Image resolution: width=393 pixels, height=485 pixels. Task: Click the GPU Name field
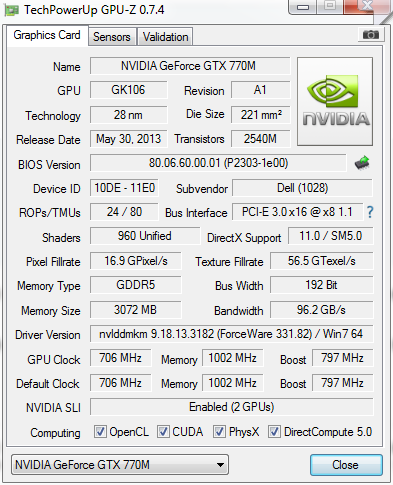point(190,66)
